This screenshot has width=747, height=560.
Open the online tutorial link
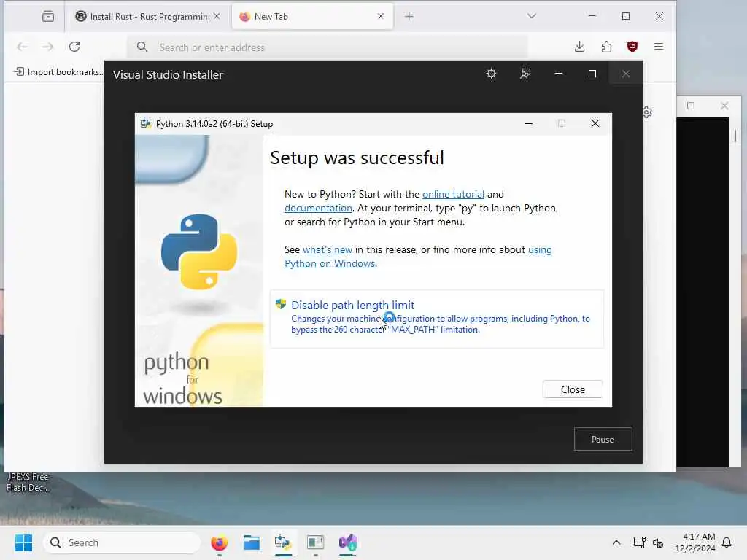click(x=453, y=194)
